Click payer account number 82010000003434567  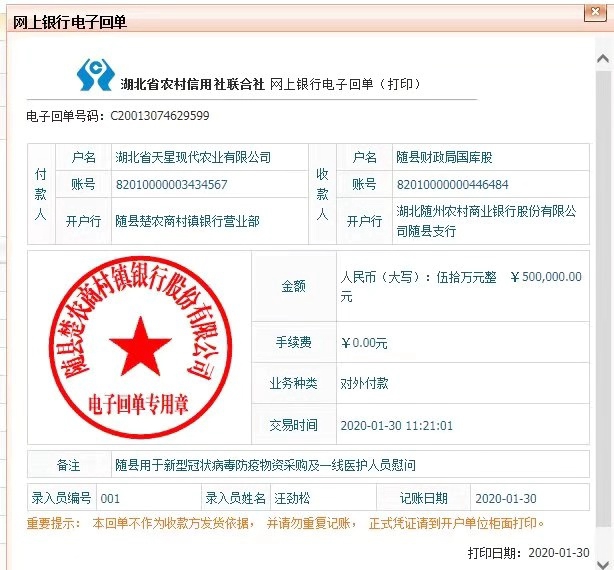click(x=171, y=184)
